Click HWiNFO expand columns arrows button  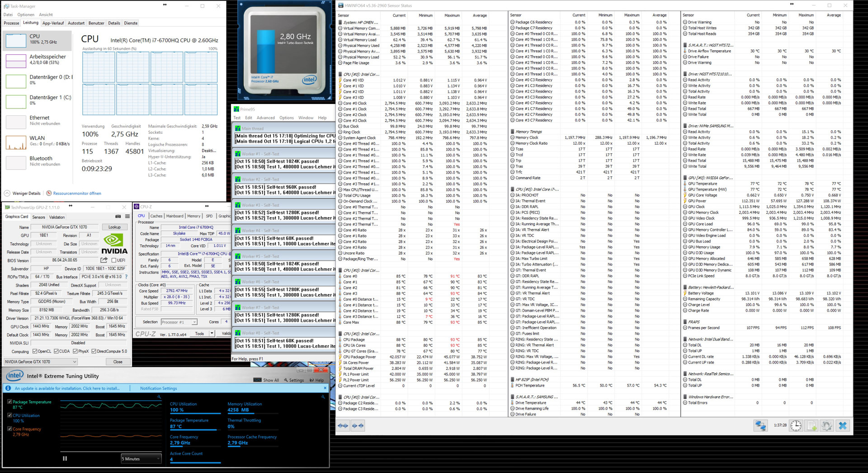(x=343, y=426)
